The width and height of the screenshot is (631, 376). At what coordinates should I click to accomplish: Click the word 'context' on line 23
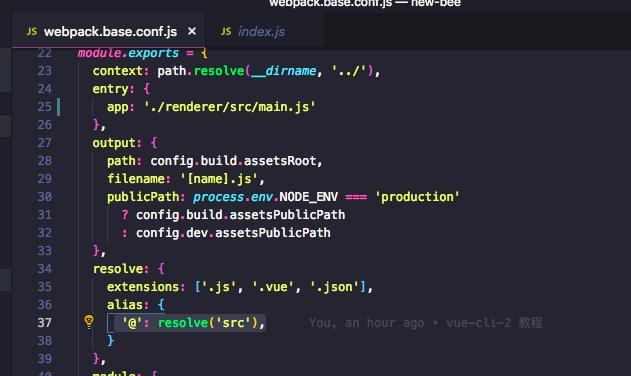pos(118,71)
